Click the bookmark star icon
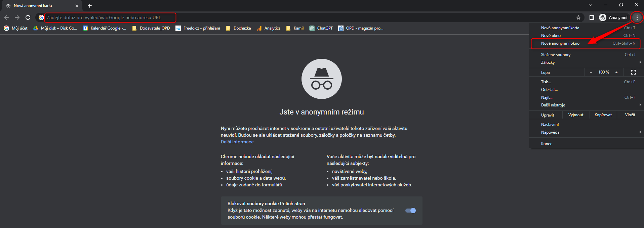 (578, 17)
